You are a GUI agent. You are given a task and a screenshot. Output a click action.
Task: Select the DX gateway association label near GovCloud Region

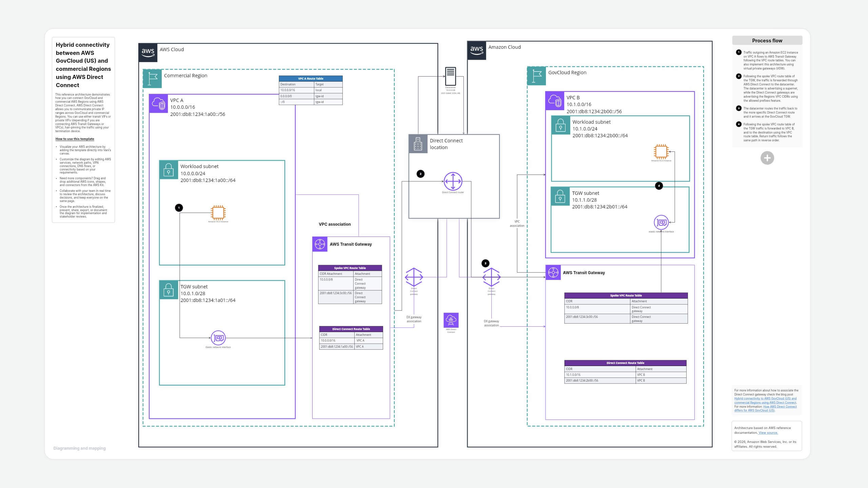[x=491, y=323]
